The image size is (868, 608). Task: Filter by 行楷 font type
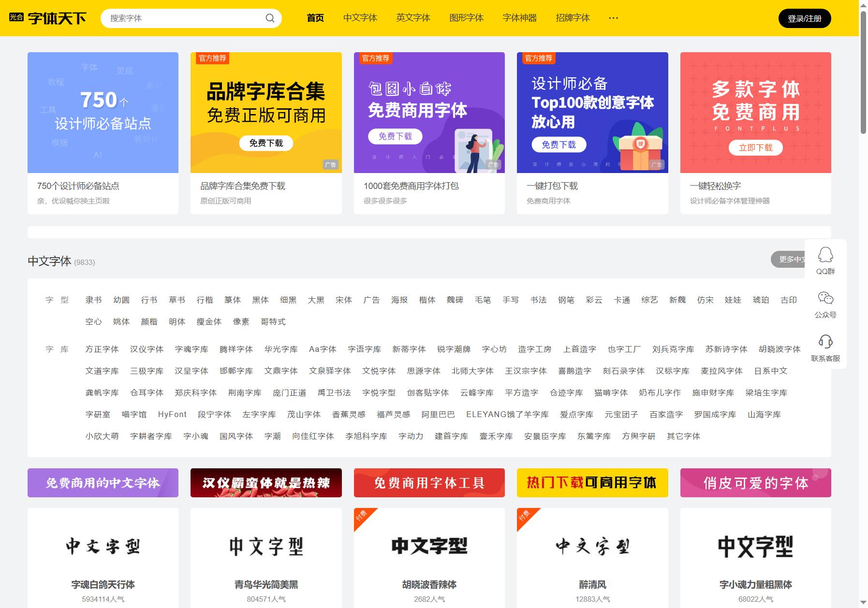[x=205, y=300]
